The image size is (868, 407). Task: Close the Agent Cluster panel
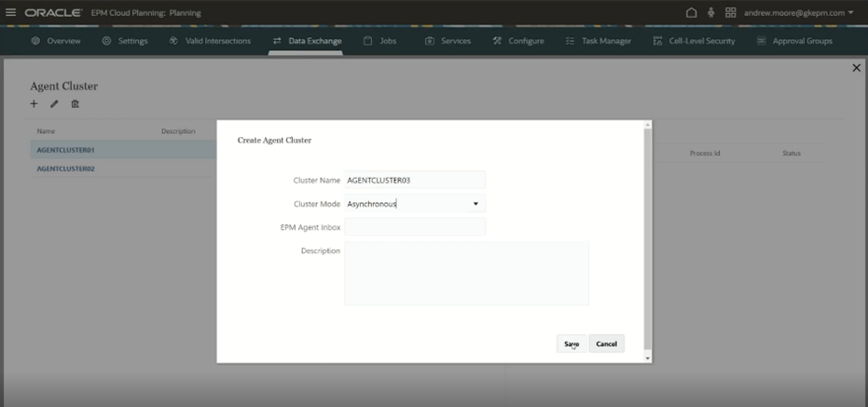(x=857, y=68)
